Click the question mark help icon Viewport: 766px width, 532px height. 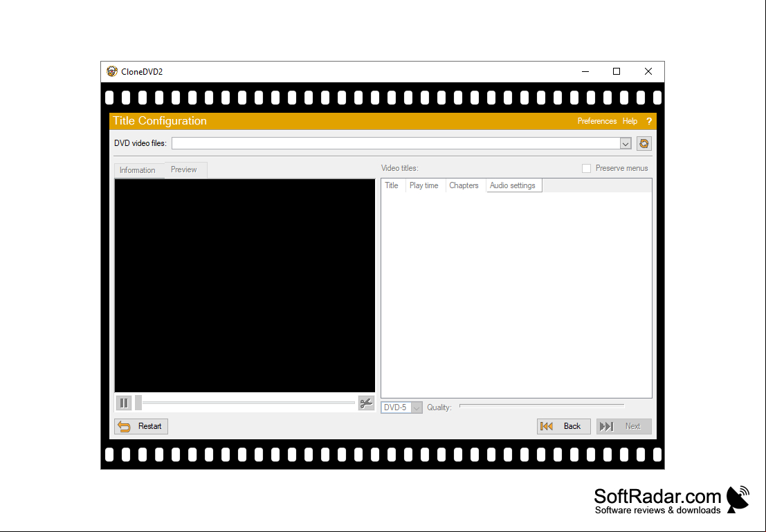(x=649, y=121)
